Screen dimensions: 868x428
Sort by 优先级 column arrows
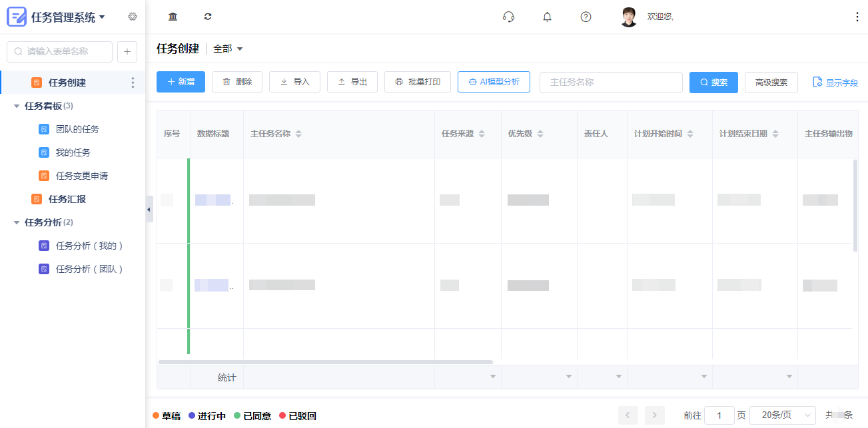tap(540, 134)
